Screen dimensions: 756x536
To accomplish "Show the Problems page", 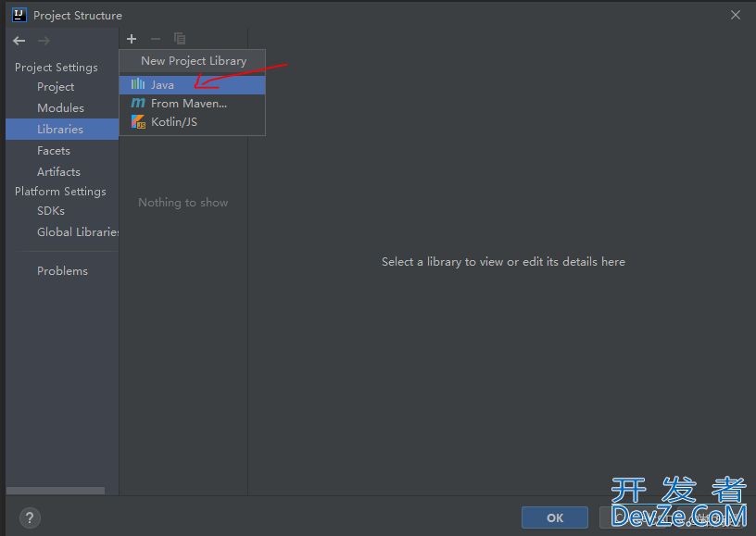I will pyautogui.click(x=62, y=271).
